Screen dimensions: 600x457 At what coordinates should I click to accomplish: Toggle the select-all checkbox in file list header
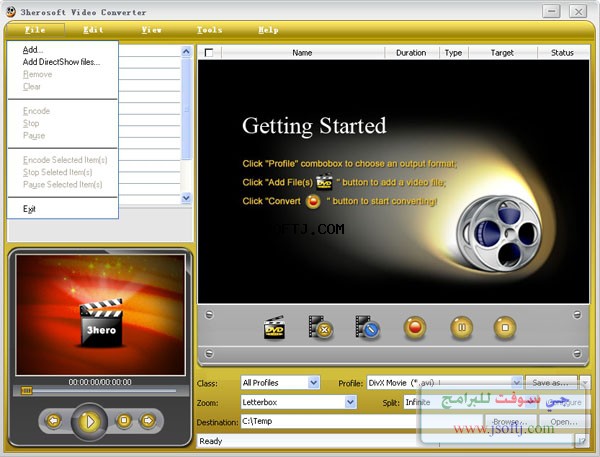209,52
